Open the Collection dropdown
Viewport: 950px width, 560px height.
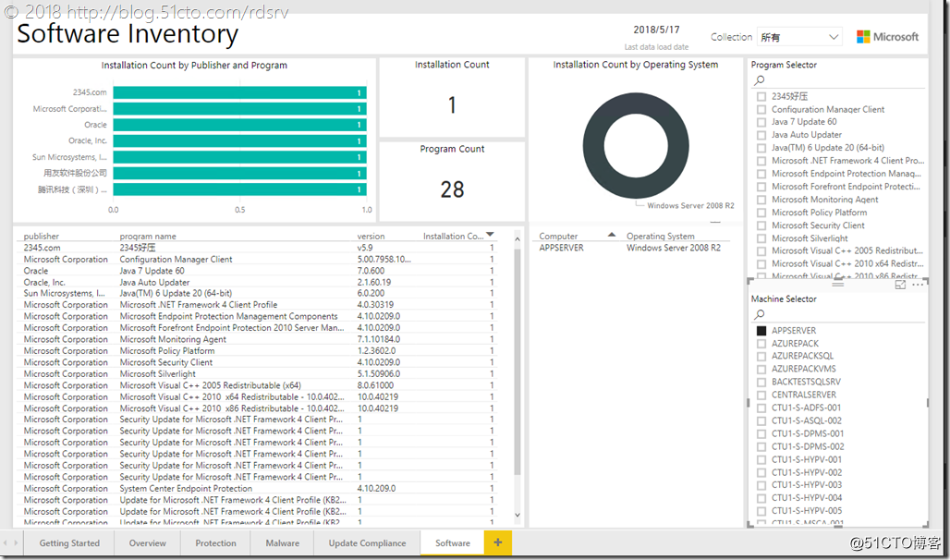point(799,37)
